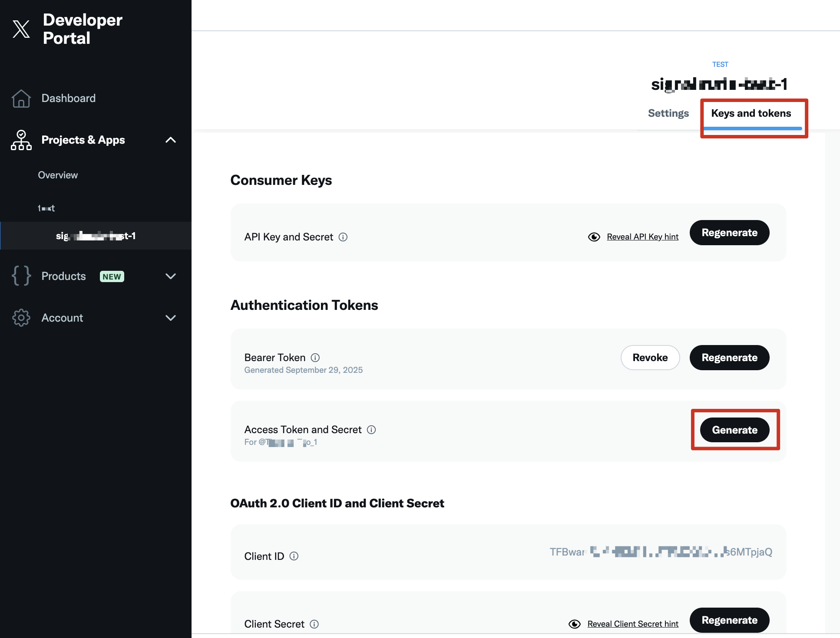Open Overview under Projects & Apps

tap(58, 175)
